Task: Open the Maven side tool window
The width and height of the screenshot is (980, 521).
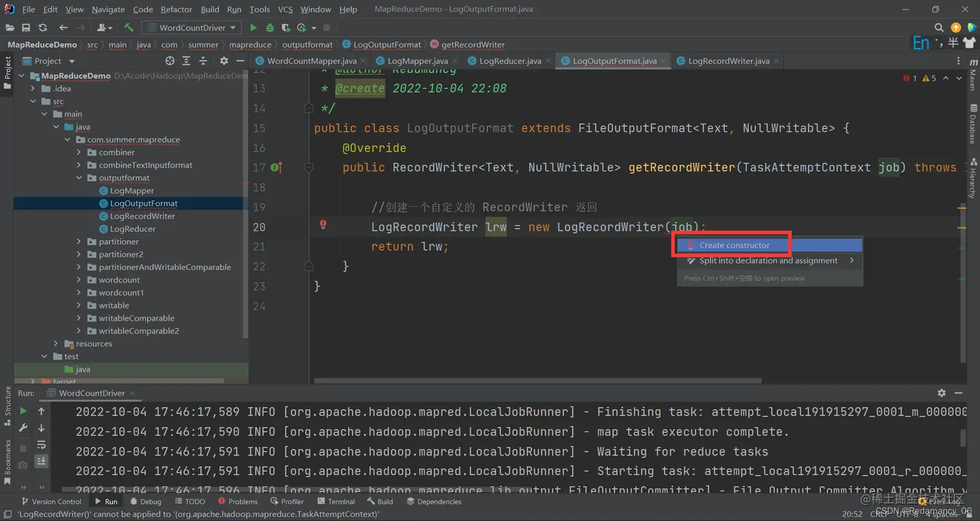Action: 972,76
